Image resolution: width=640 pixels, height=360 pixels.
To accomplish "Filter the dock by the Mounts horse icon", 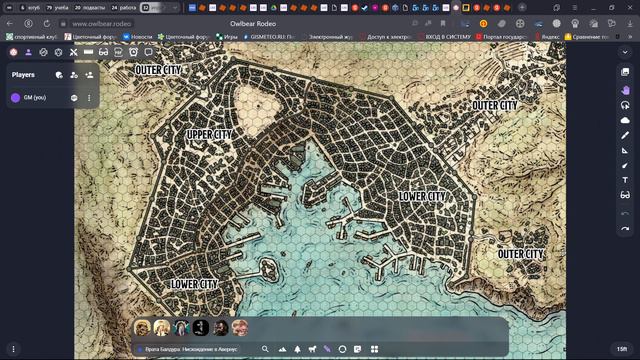I will 313,349.
